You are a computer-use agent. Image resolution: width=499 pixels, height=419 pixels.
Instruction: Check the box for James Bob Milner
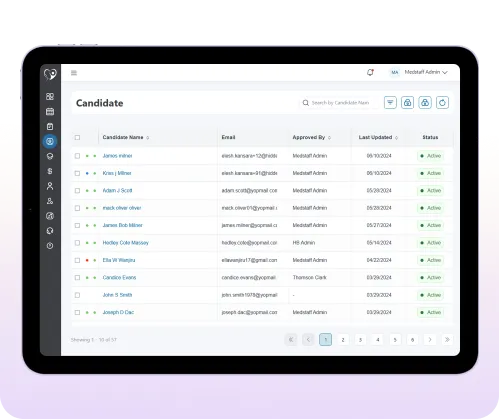(77, 225)
